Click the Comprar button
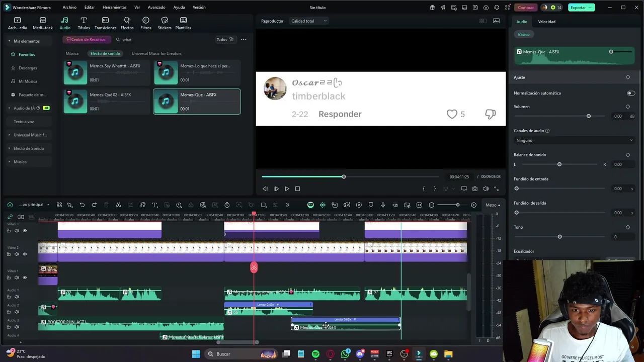This screenshot has width=644, height=362. 526,8
